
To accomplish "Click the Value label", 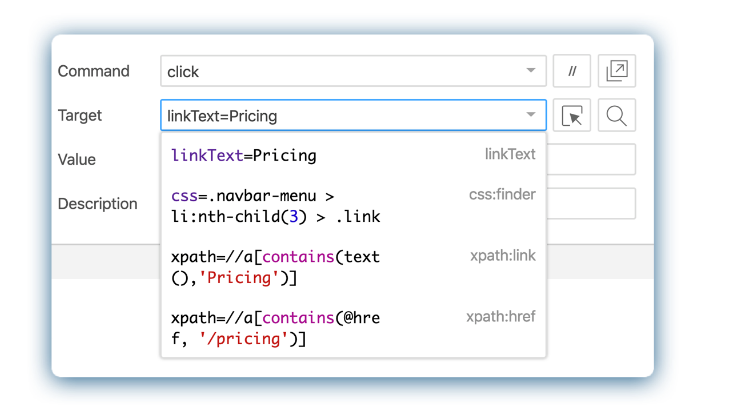I will pyautogui.click(x=77, y=159).
